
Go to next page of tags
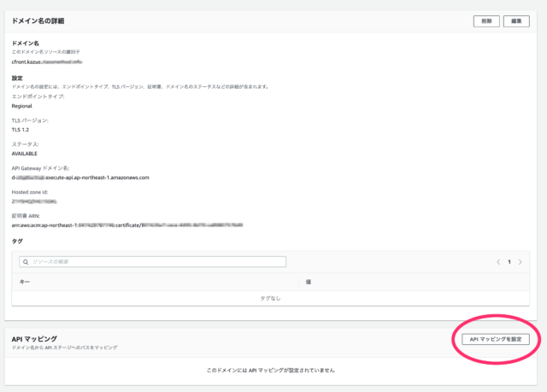pyautogui.click(x=521, y=262)
